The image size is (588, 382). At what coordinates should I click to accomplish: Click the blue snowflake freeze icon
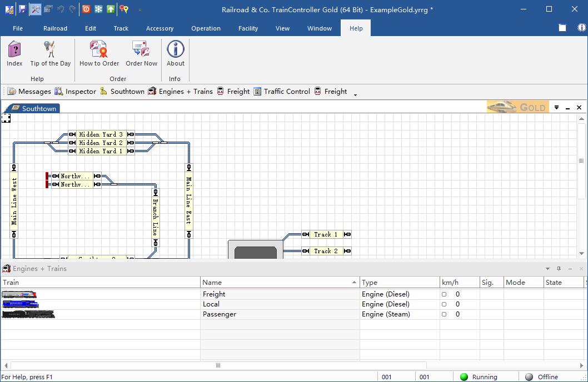click(98, 9)
